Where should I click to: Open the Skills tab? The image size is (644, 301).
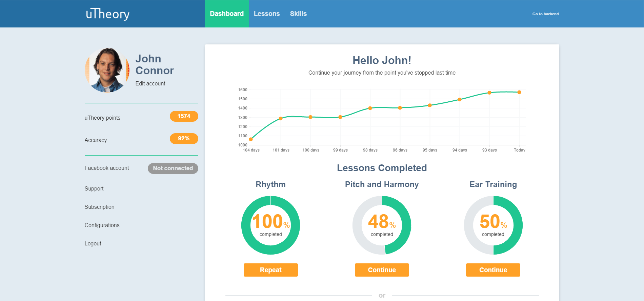click(298, 14)
